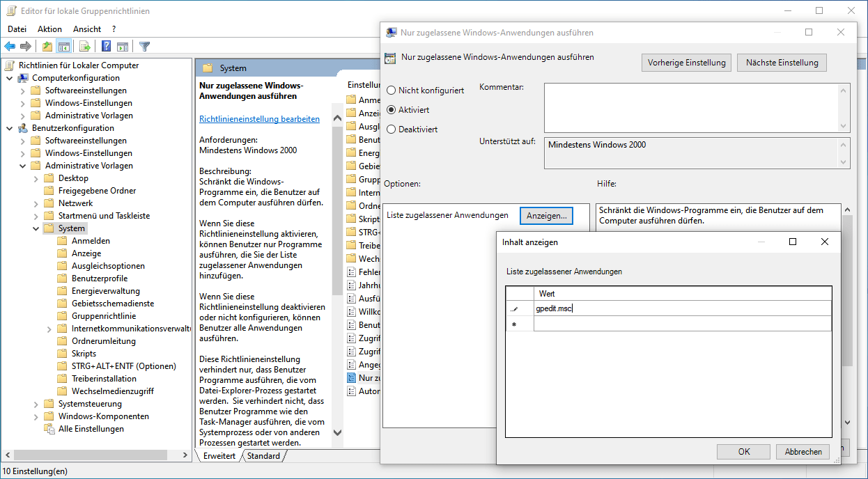This screenshot has width=868, height=479.
Task: Click the Back navigation arrow
Action: pyautogui.click(x=10, y=46)
